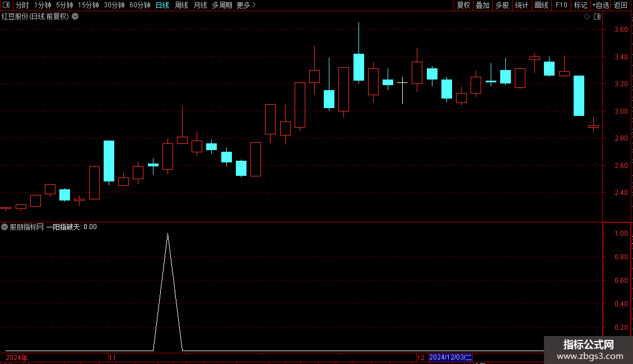
Task: Click the 1.00 indicator axis label
Action: tap(621, 234)
